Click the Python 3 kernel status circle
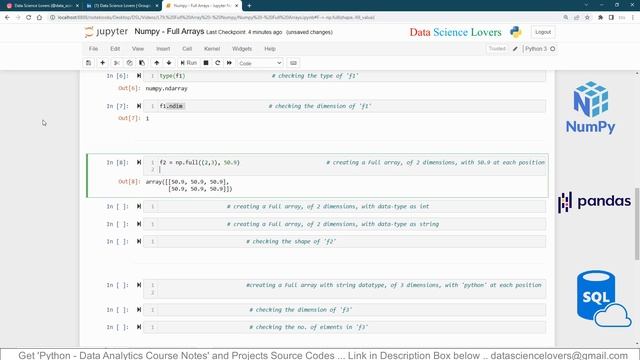This screenshot has width=640, height=360. 553,49
